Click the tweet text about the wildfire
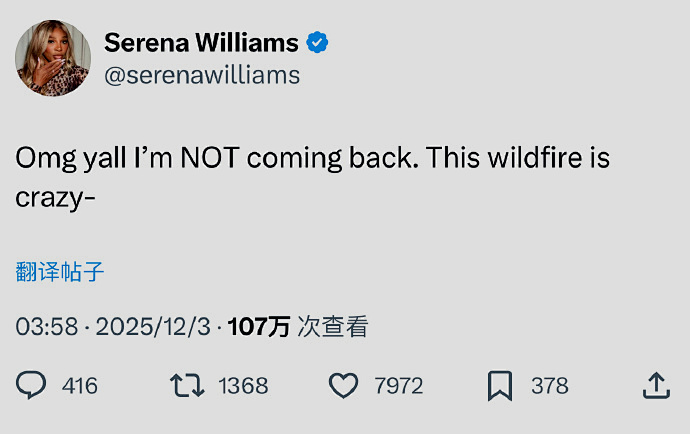This screenshot has height=434, width=690. point(312,159)
